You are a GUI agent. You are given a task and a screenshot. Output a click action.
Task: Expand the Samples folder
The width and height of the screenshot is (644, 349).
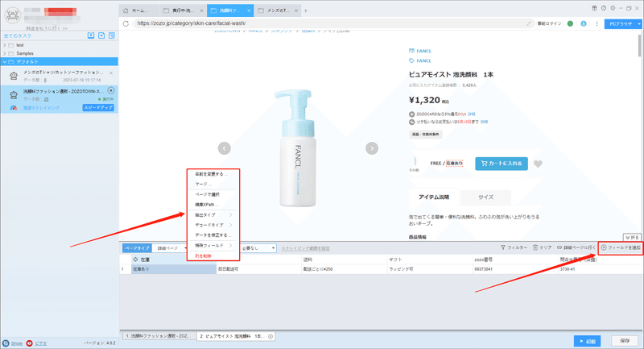point(5,53)
